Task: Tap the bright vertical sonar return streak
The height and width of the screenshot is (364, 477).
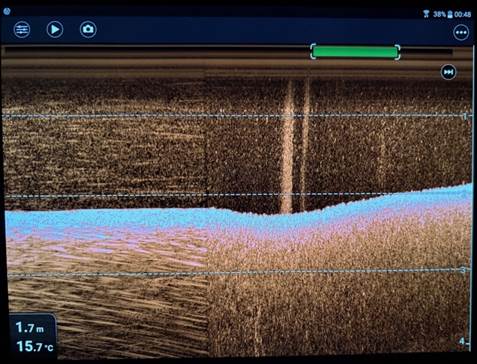Action: click(x=287, y=147)
